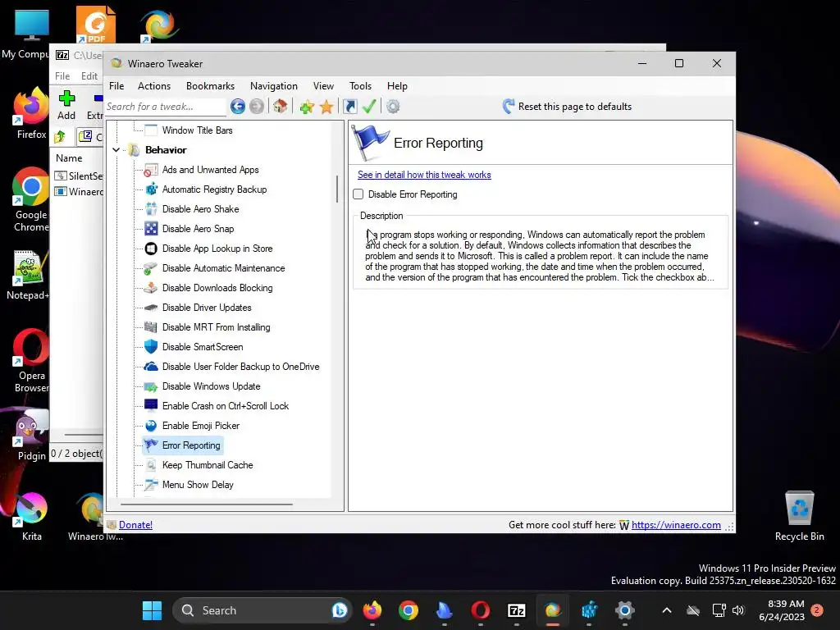The image size is (840, 630).
Task: Select Disable Downloads Blocking item
Action: pyautogui.click(x=217, y=288)
